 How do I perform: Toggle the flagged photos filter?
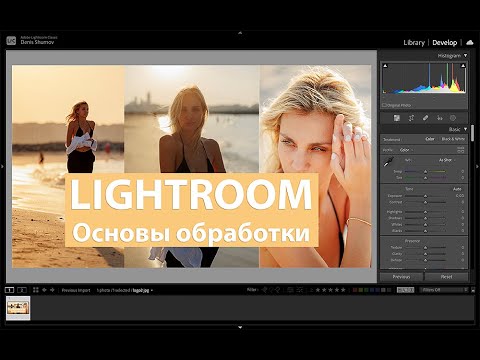265,290
